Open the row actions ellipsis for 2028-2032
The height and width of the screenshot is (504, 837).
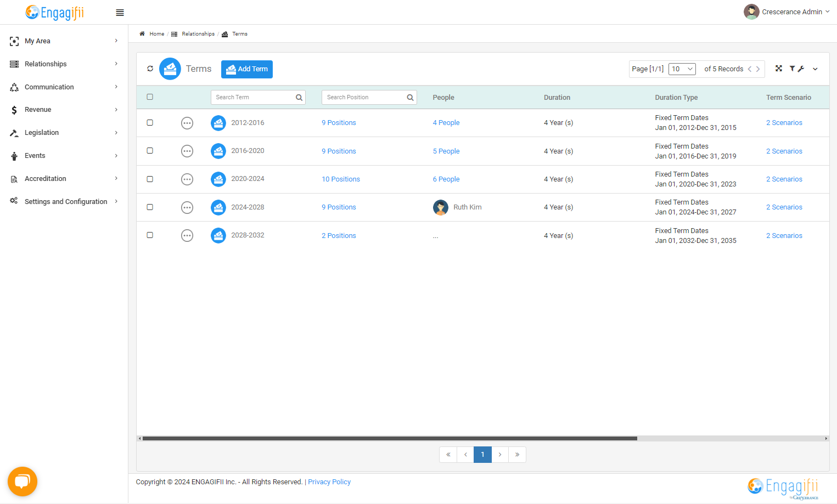coord(187,235)
